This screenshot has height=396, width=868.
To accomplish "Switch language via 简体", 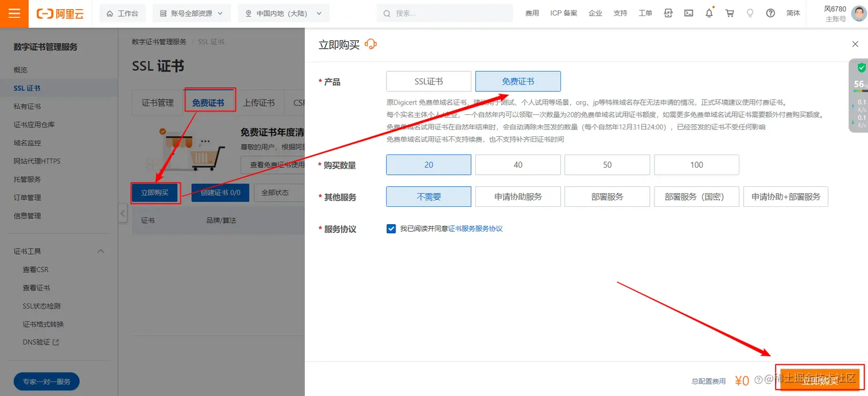I will (x=793, y=13).
